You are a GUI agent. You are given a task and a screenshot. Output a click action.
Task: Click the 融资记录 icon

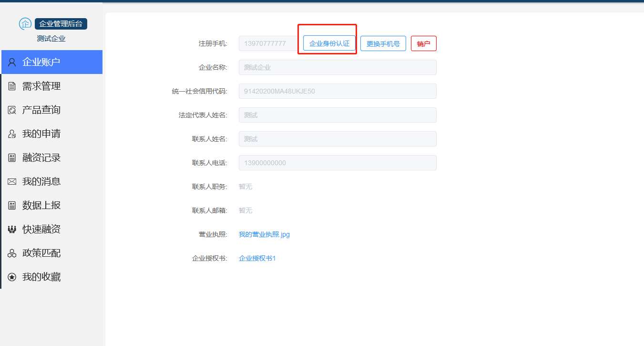pos(12,158)
